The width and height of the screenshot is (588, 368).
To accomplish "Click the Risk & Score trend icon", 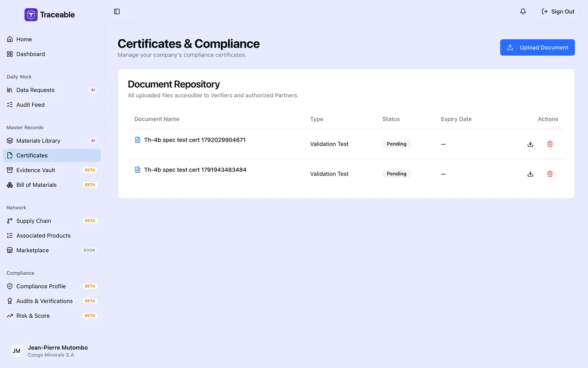I will click(x=10, y=316).
